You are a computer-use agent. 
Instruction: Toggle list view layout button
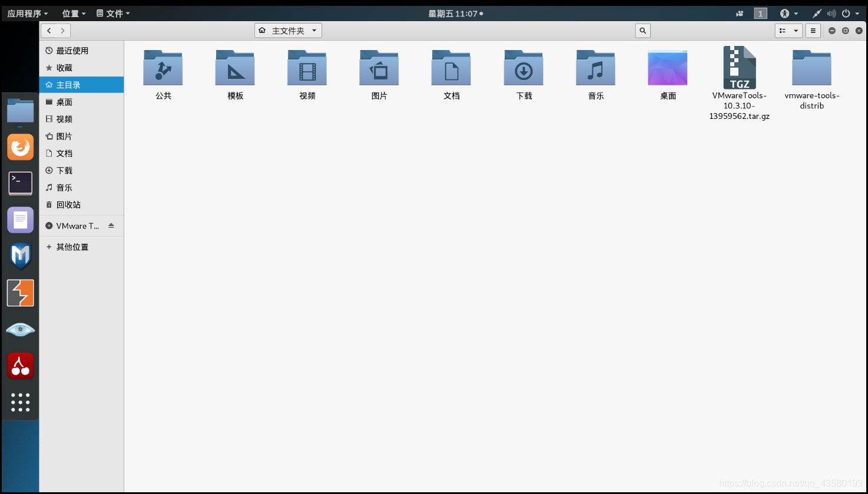point(782,31)
